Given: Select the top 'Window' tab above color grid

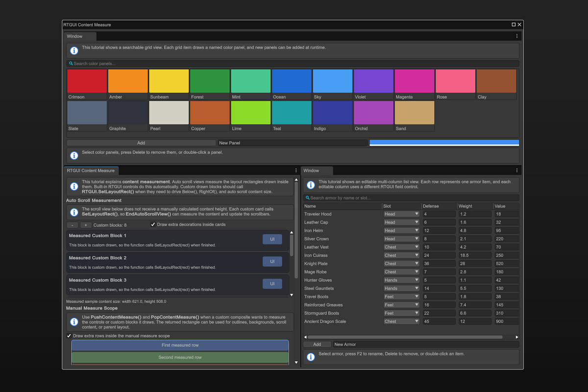Looking at the screenshot, I should click(x=80, y=36).
